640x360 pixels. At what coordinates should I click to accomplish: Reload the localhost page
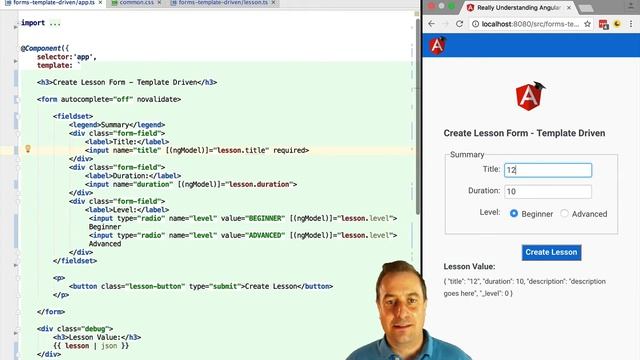[459, 24]
